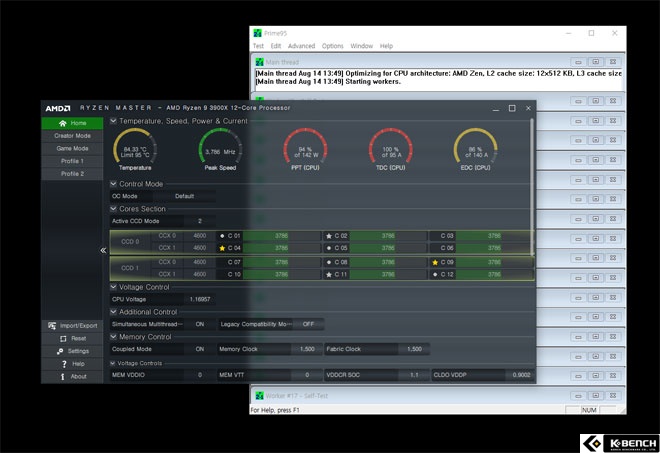Click Main thread window icon in Prime95

click(260, 62)
